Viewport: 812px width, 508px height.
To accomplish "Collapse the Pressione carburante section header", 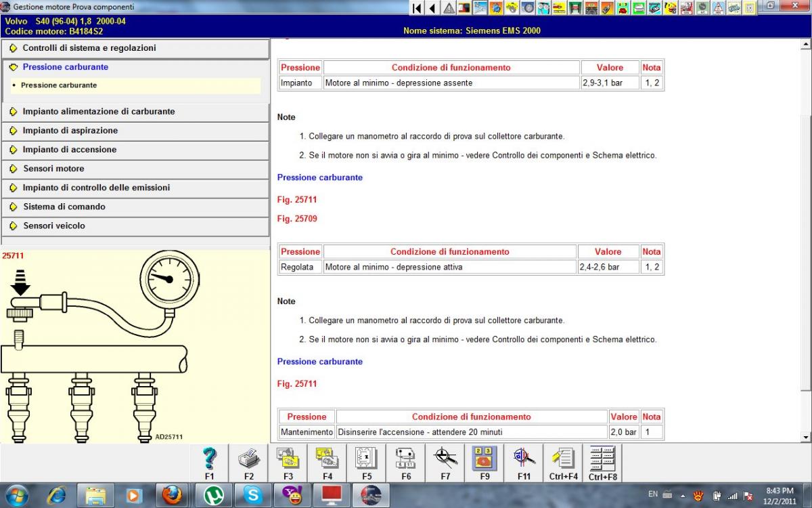I will coord(135,67).
